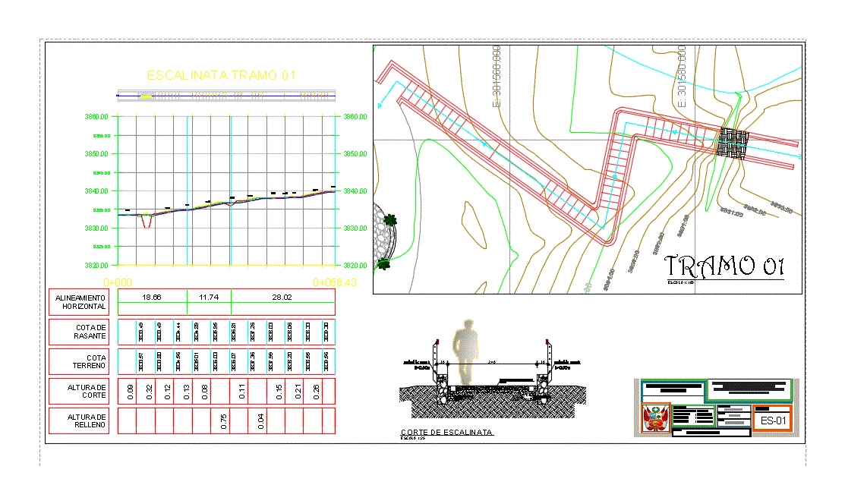845x504 pixels.
Task: Click the 3820.00 label on the left axis
Action: click(96, 265)
